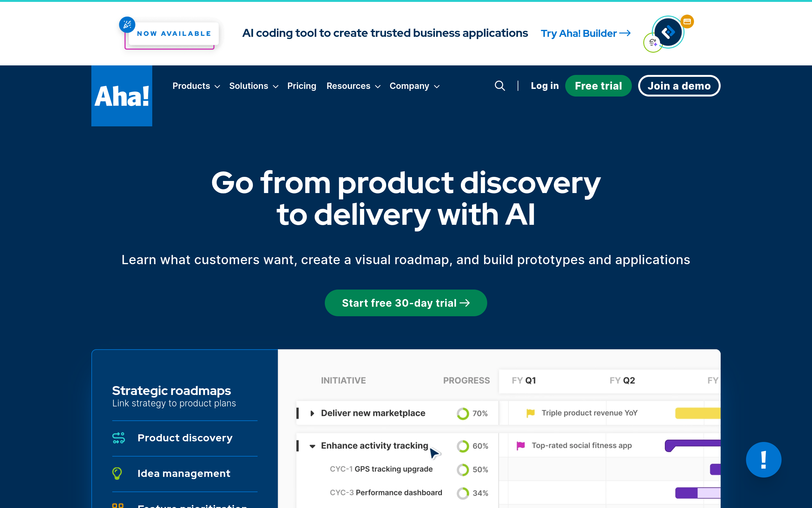
Task: Click the AI sparkle icon in banner
Action: [653, 43]
